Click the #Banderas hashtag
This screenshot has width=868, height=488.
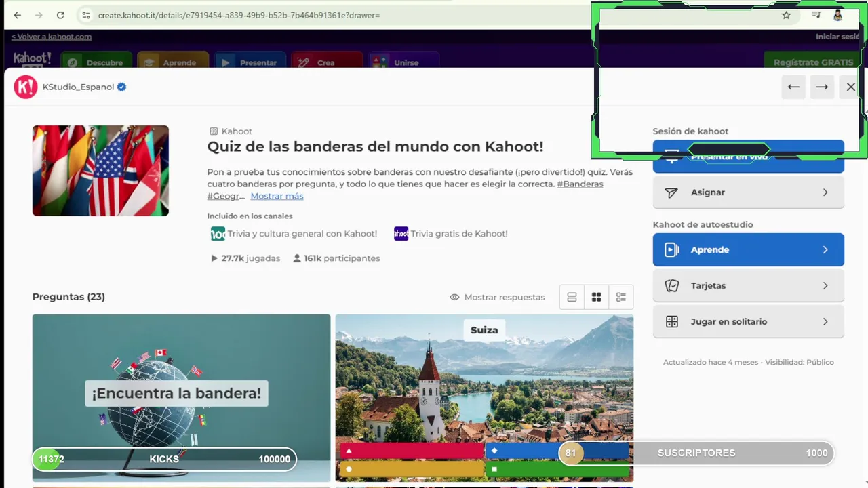click(x=580, y=184)
